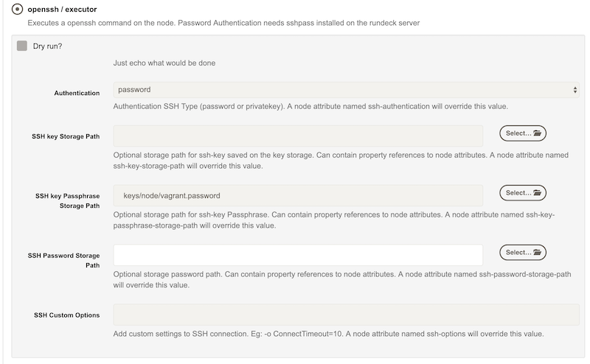This screenshot has height=364, width=590.
Task: Click the 'Dry run?' label text
Action: coord(47,46)
